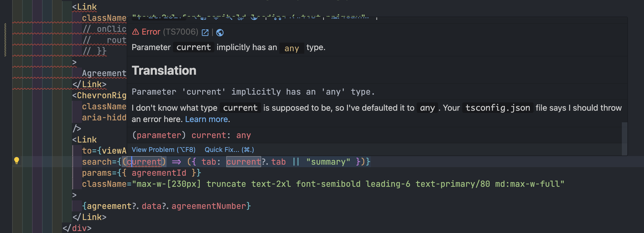
Task: Click the "summary" string literal
Action: pos(328,162)
